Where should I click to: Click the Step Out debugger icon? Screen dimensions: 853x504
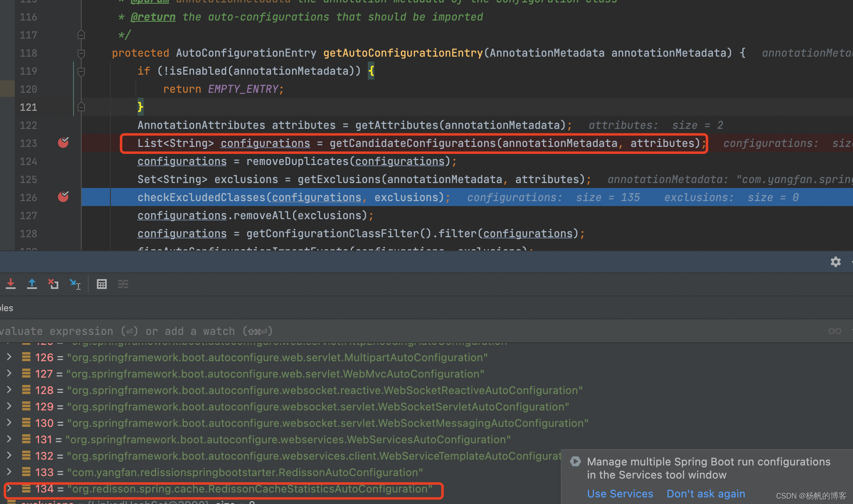(32, 284)
